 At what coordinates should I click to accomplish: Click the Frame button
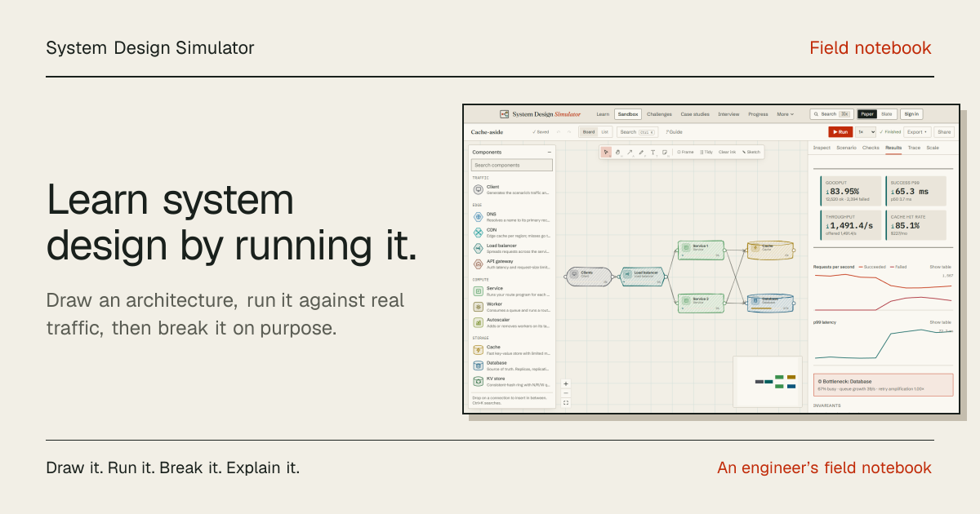click(685, 152)
